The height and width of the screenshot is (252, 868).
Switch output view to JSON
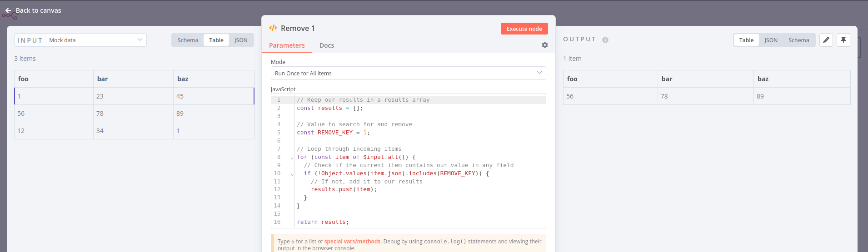tap(771, 40)
